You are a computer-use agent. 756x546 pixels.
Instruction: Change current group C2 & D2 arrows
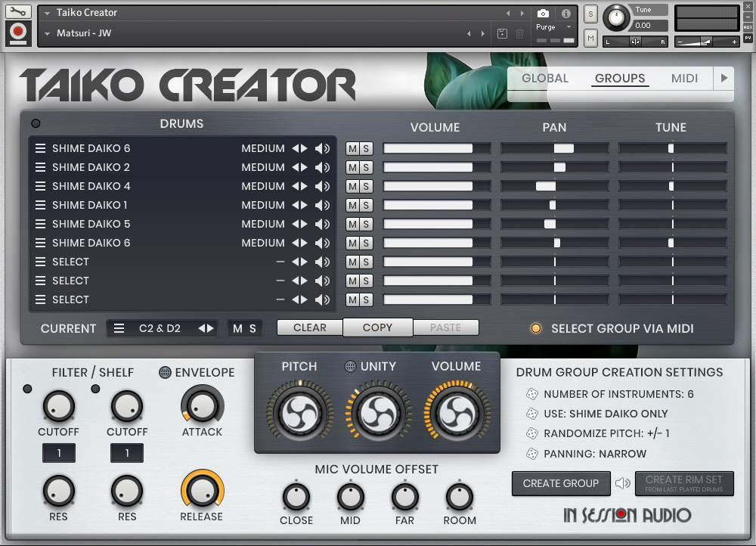pos(206,328)
